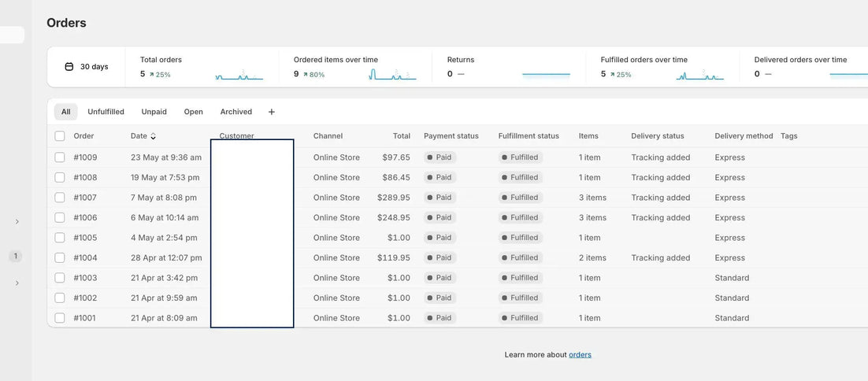Open order #1007
The image size is (868, 381).
point(85,198)
